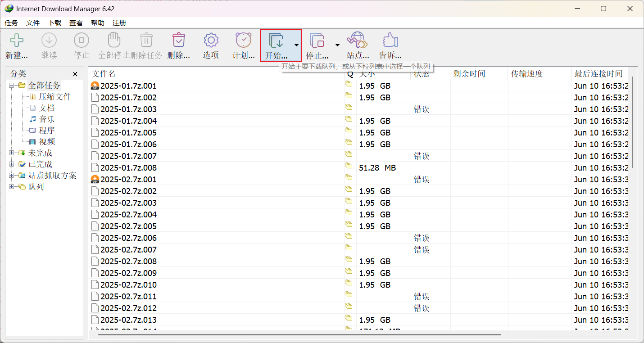The height and width of the screenshot is (343, 644).
Task: Select the 全部任务 category
Action: tap(44, 86)
